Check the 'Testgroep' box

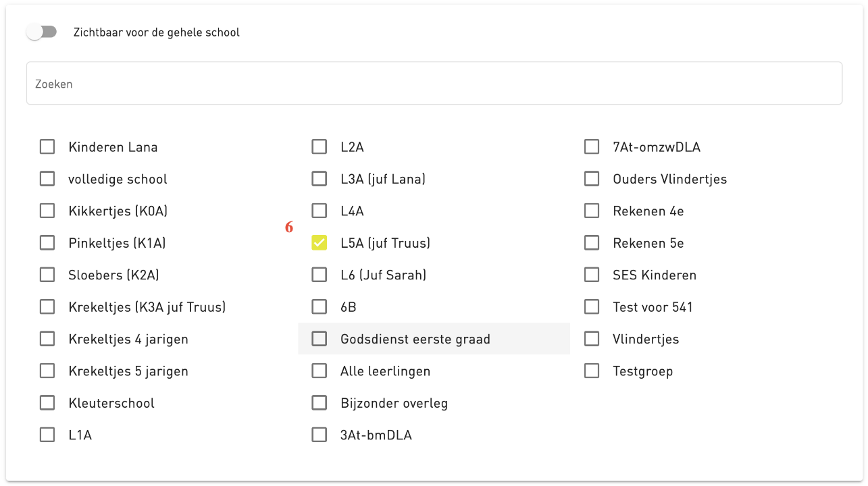[592, 371]
